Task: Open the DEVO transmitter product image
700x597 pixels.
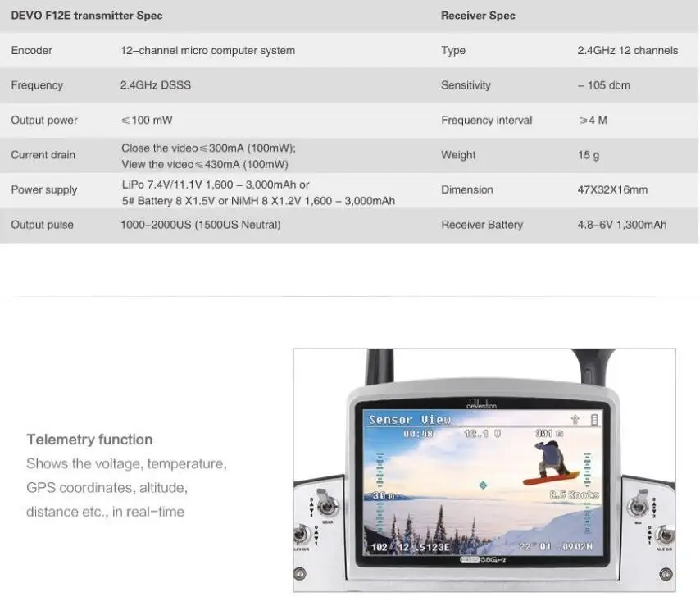Action: 484,470
